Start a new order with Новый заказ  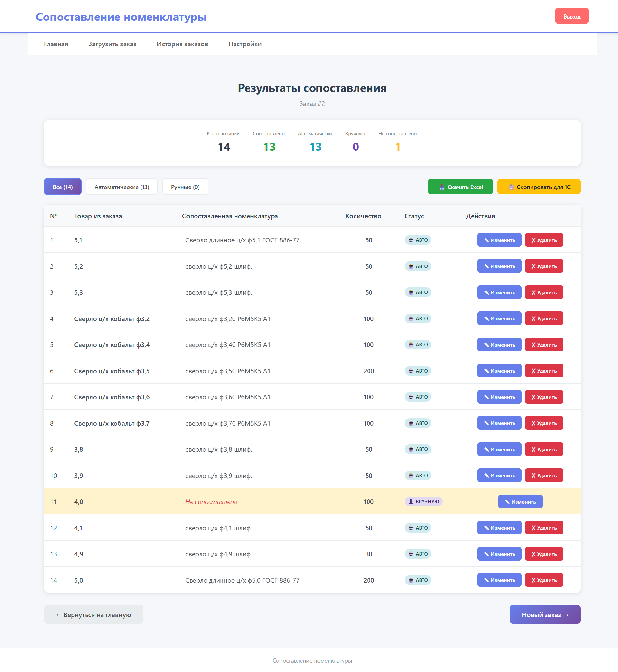coord(545,614)
